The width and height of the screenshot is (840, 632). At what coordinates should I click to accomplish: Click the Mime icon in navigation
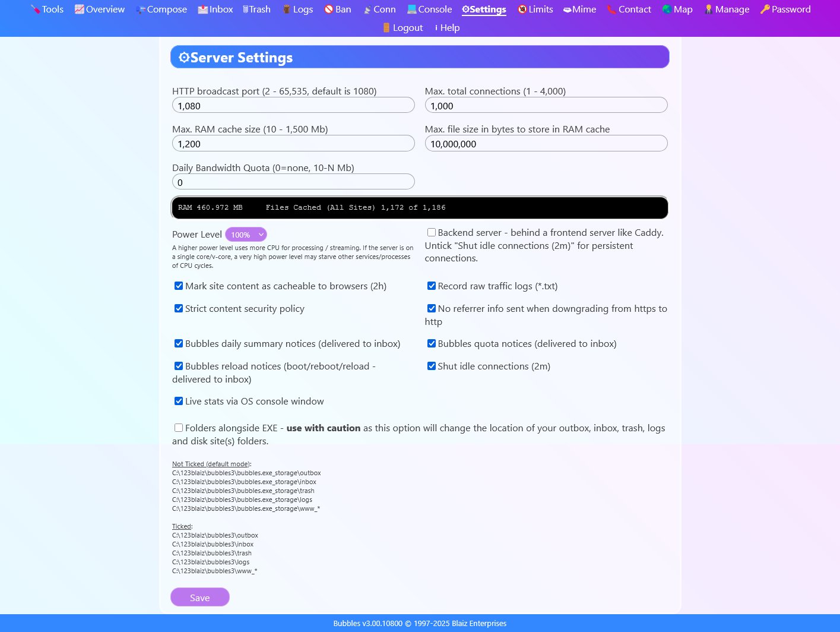point(567,10)
